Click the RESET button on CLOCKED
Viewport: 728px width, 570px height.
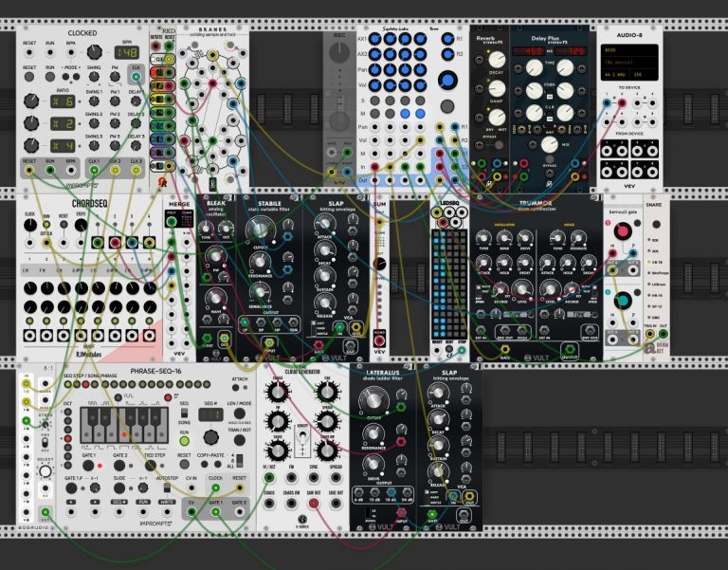29,77
